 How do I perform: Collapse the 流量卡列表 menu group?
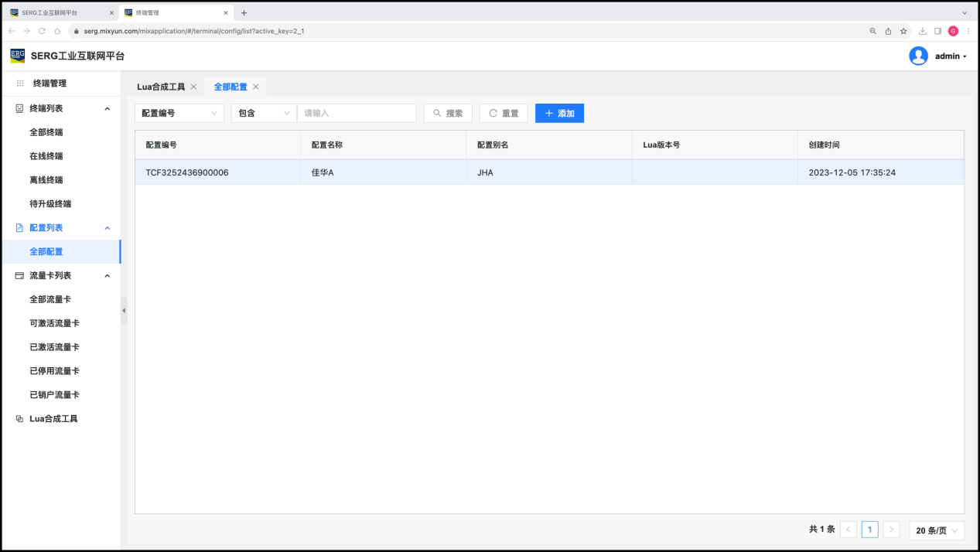click(x=108, y=275)
